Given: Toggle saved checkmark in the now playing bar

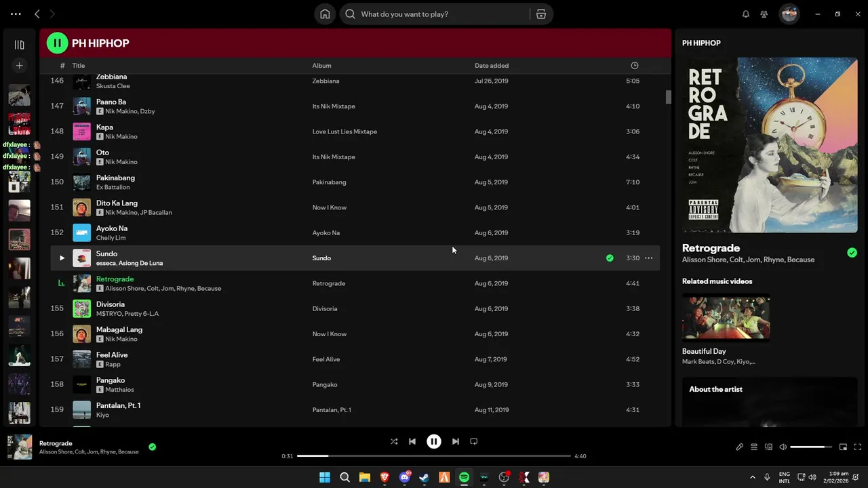Looking at the screenshot, I should tap(152, 447).
